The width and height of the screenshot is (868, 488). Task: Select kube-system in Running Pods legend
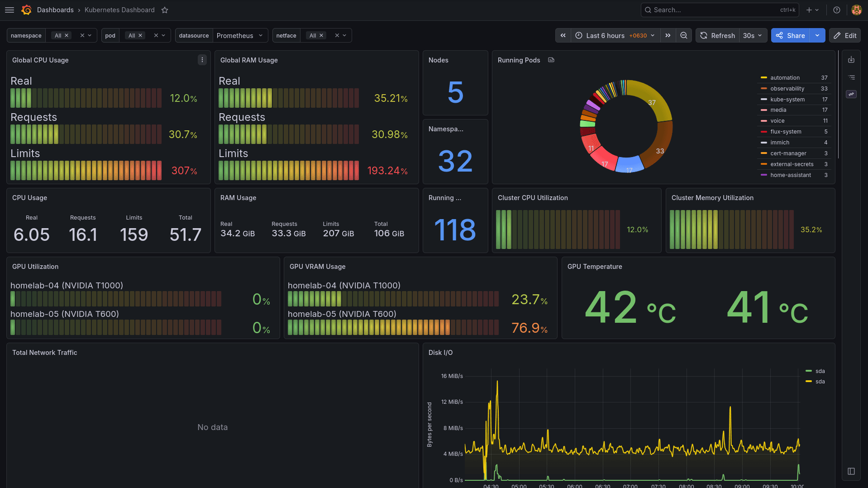pyautogui.click(x=787, y=100)
